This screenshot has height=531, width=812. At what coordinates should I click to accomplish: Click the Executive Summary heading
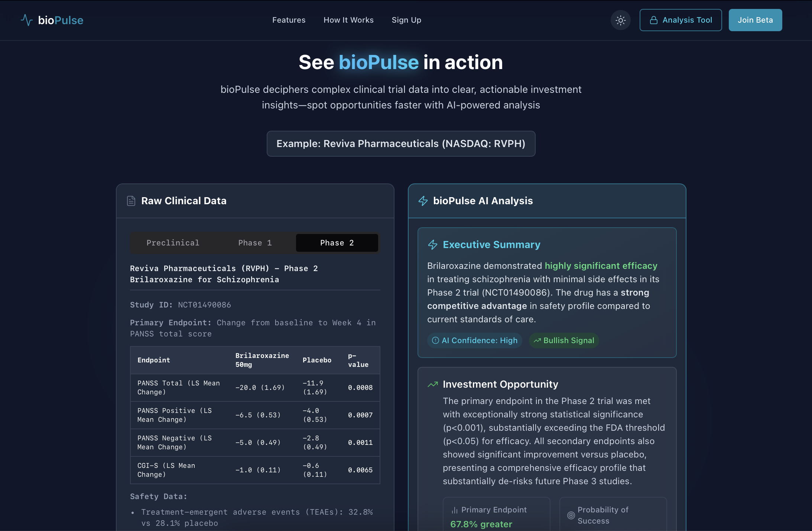click(x=491, y=245)
